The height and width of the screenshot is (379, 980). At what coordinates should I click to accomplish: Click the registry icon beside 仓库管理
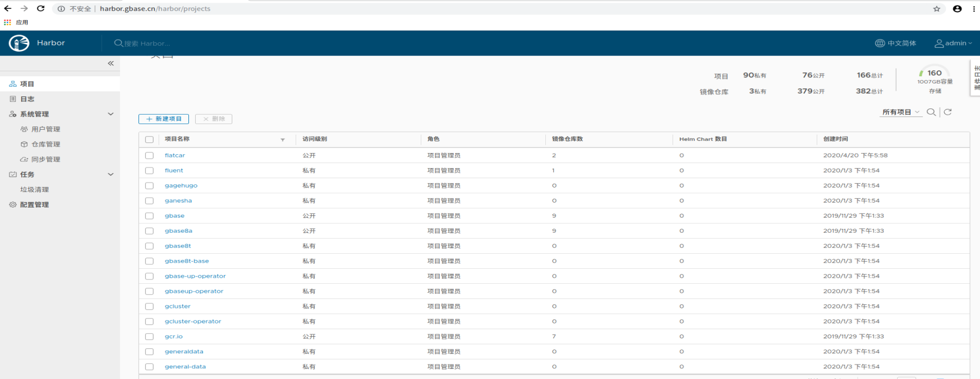24,144
